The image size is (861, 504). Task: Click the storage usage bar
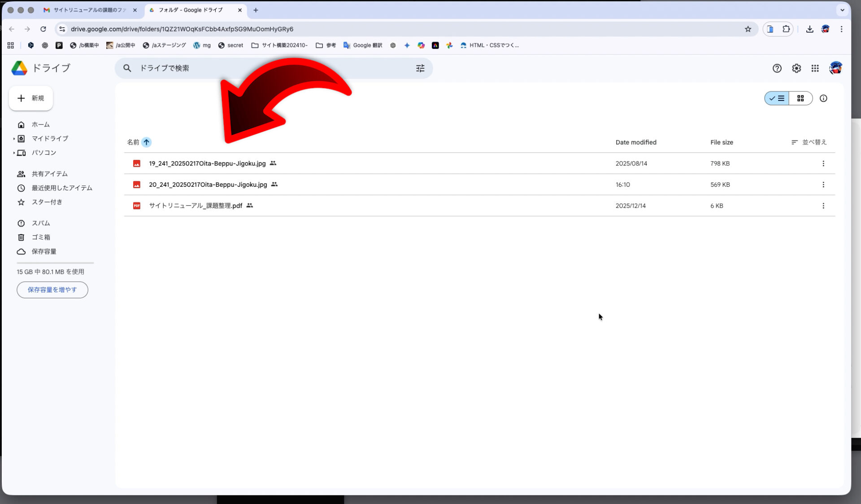(x=55, y=263)
